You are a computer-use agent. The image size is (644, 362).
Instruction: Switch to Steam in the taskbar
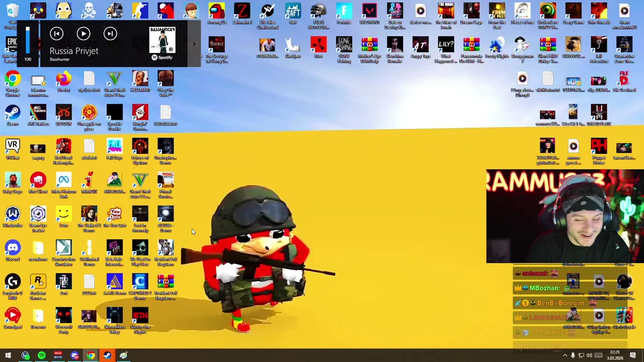[107, 356]
